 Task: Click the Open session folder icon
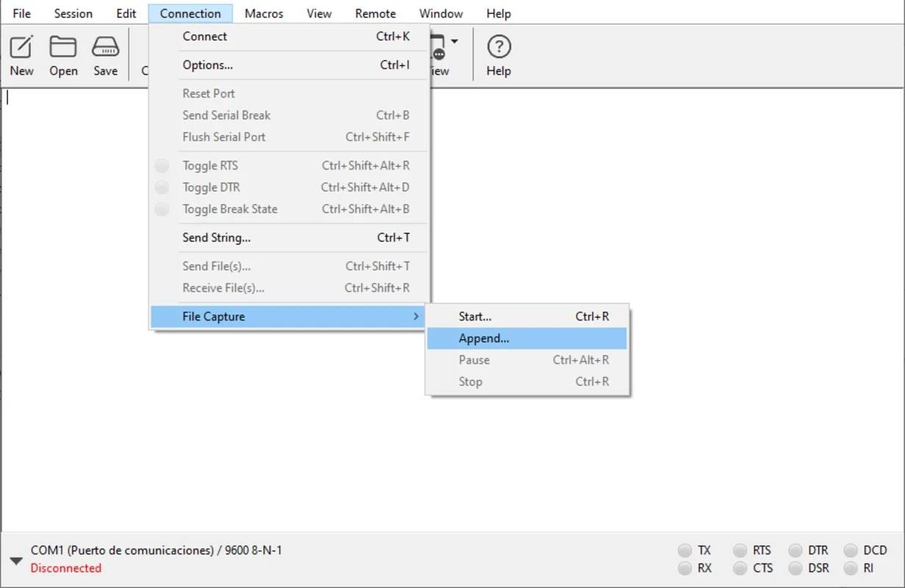click(x=63, y=47)
